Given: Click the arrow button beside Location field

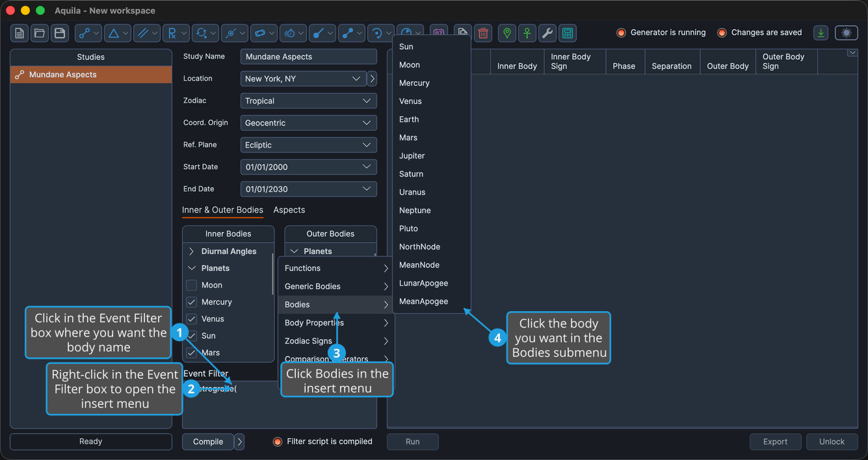Looking at the screenshot, I should 372,79.
